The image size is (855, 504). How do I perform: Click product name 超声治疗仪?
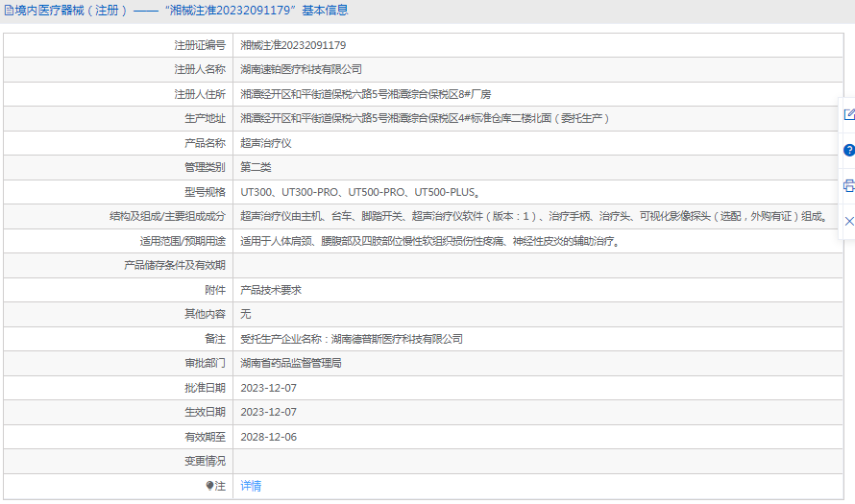[x=266, y=143]
